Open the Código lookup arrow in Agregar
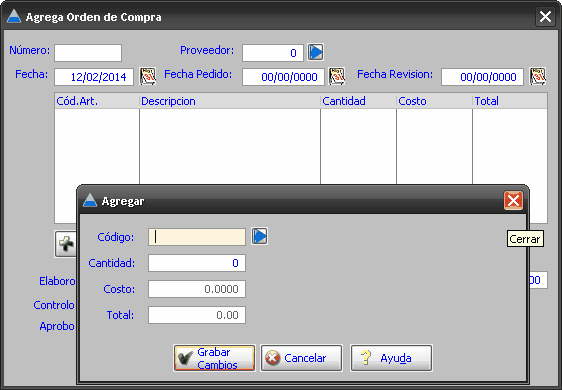Image resolution: width=562 pixels, height=390 pixels. pos(259,236)
